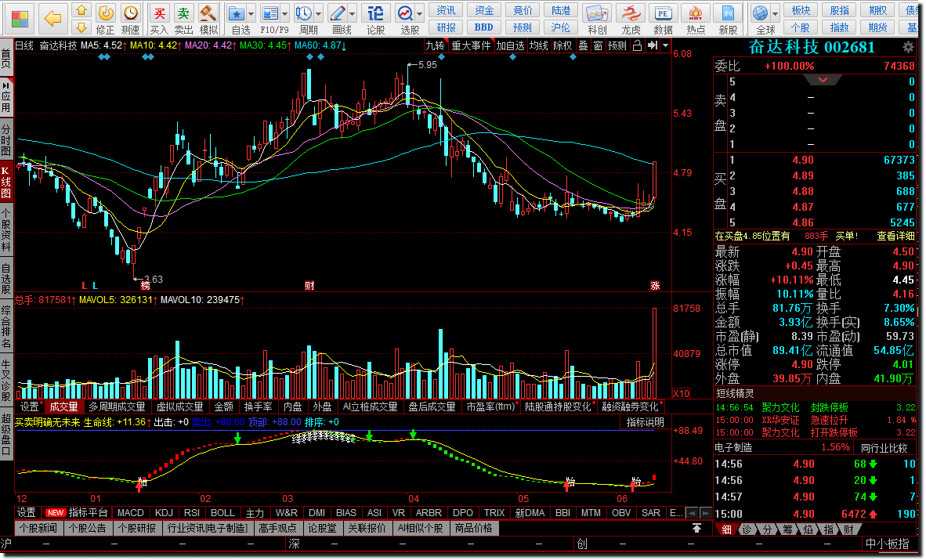The width and height of the screenshot is (926, 560).
Task: Open the 个股新闻 stock news tab
Action: [x=38, y=528]
